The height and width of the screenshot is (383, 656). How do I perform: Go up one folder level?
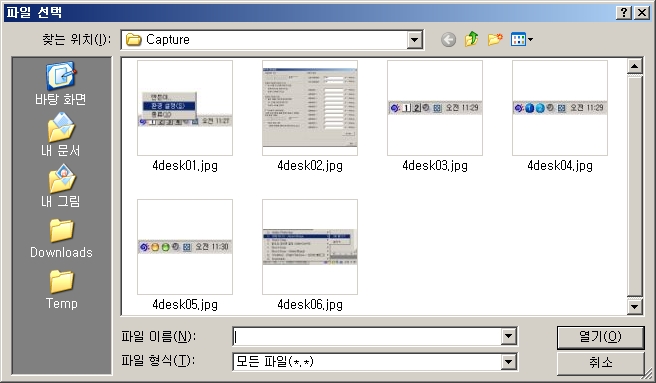click(472, 39)
